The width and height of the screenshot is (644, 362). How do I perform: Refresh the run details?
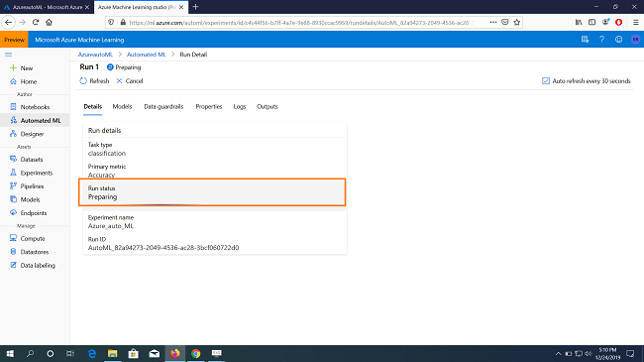pyautogui.click(x=94, y=81)
